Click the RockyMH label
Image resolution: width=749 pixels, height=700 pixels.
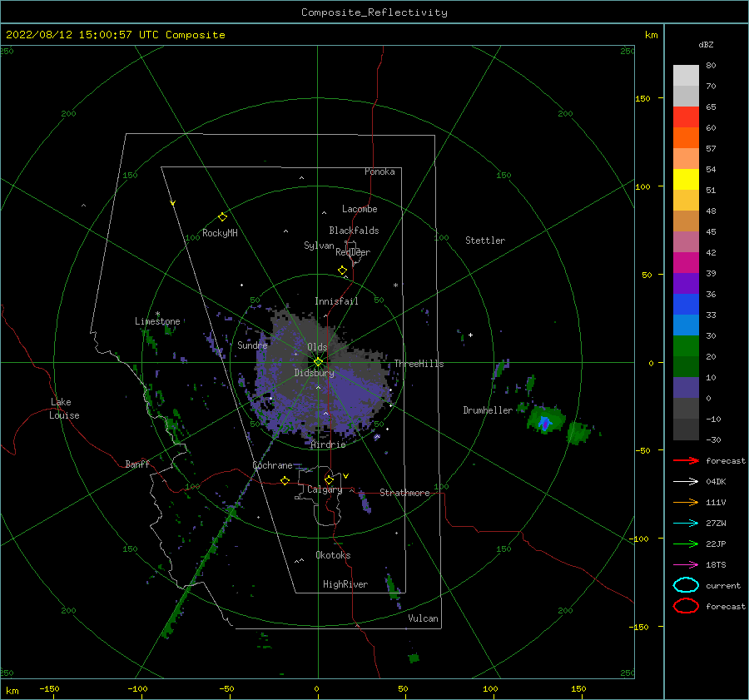pos(220,233)
